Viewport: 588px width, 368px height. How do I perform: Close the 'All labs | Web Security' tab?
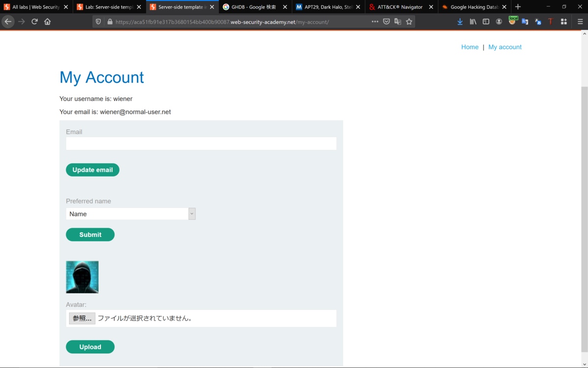pos(66,7)
